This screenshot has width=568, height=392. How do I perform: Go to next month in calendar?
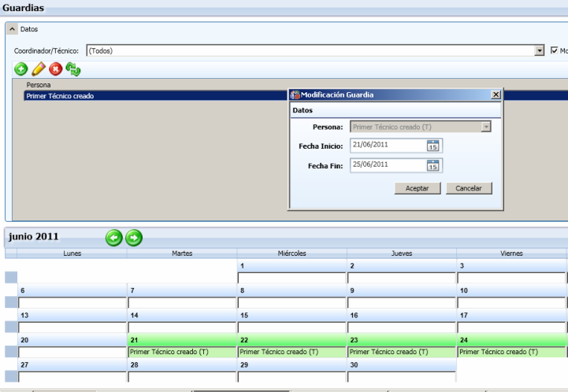(x=134, y=238)
